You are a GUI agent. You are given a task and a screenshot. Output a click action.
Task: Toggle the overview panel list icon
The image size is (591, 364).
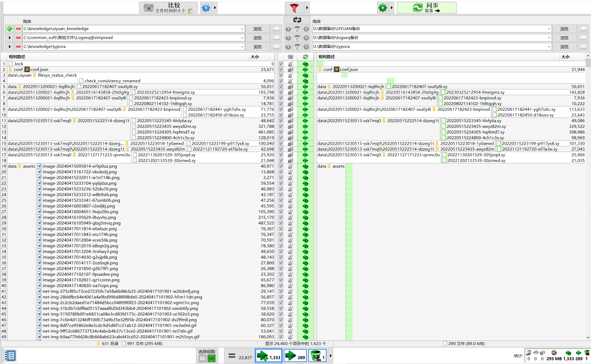(x=10, y=356)
